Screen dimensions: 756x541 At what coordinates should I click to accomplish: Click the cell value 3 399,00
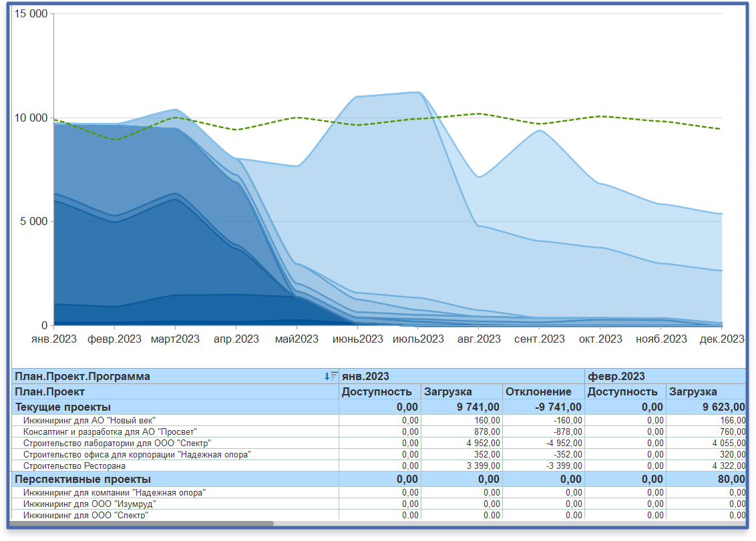[x=483, y=466]
